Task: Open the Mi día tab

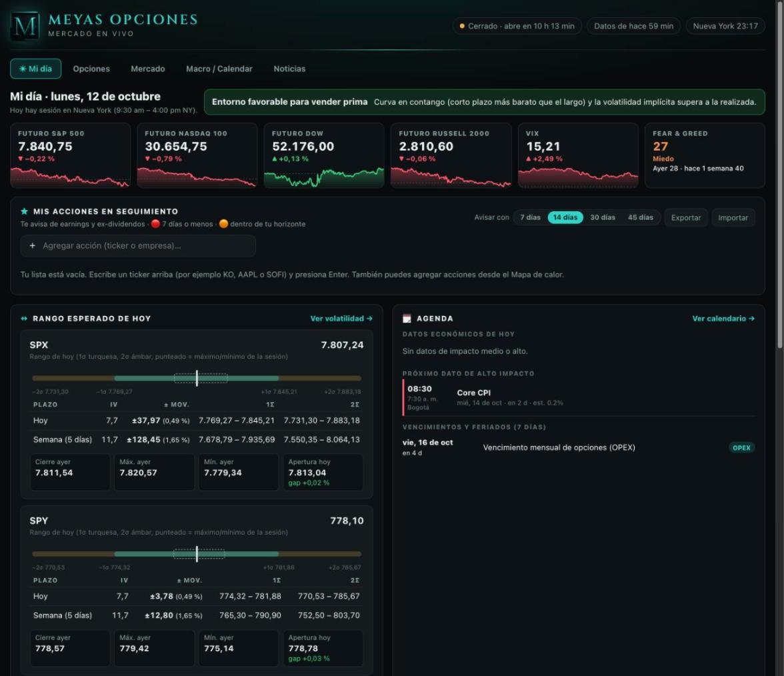Action: click(x=35, y=69)
